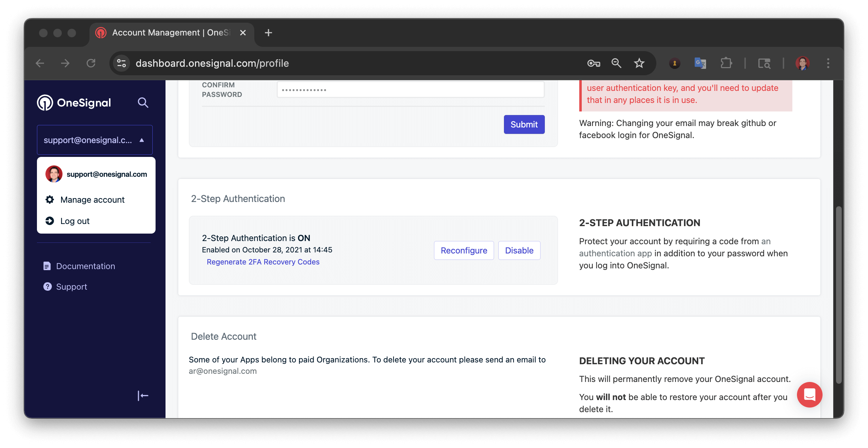Screen dimensions: 868x448
Task: Click the 'DELETING YOUR ACCOUNT' heading
Action: [642, 361]
